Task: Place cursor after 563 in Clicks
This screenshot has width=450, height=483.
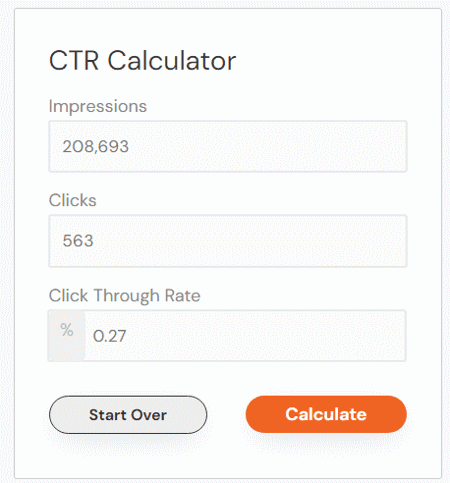Action: point(94,241)
